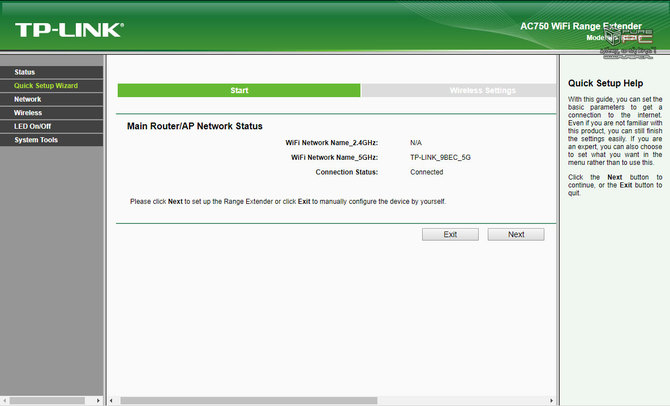Image resolution: width=670 pixels, height=406 pixels.
Task: Click sidebar scrollbar right arrow
Action: [98, 400]
